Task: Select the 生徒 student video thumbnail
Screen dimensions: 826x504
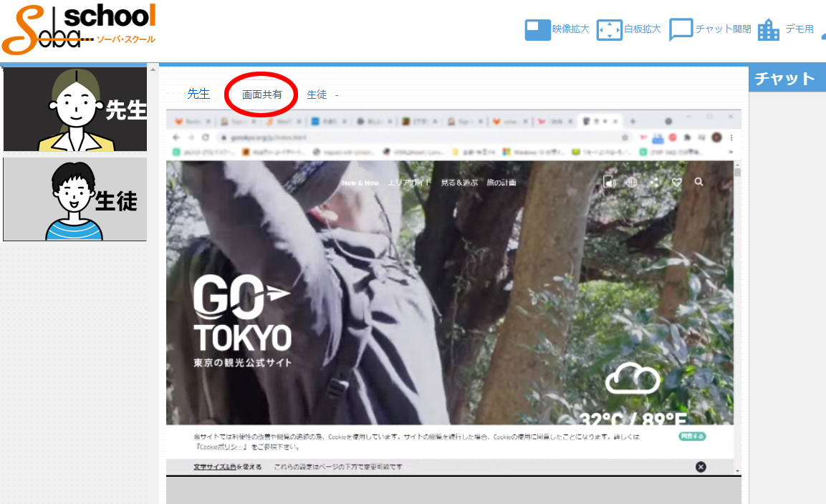Action: (x=75, y=199)
